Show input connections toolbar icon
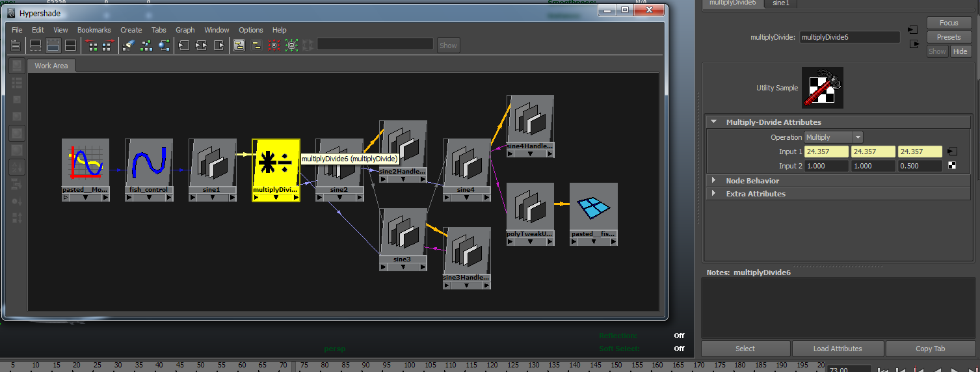980x372 pixels. pos(184,46)
